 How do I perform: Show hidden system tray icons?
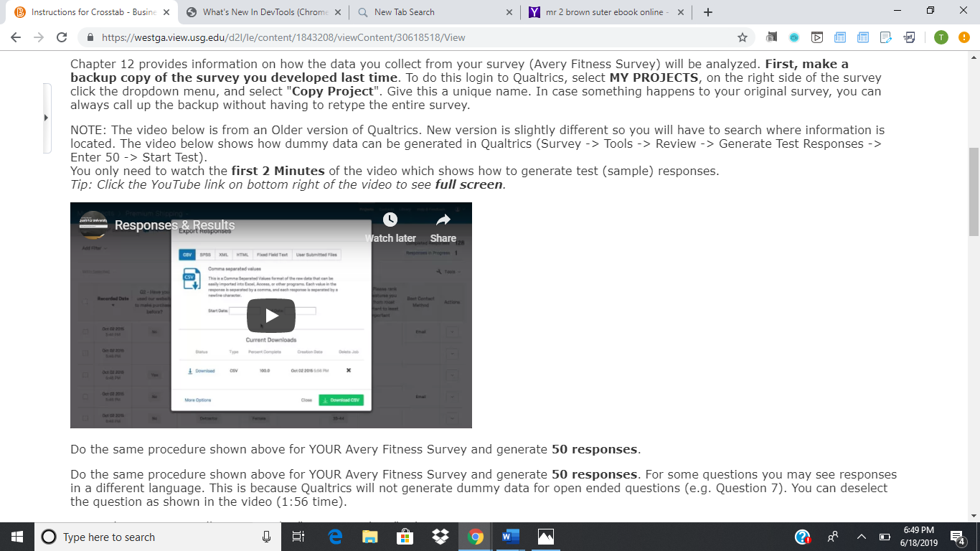coord(862,537)
